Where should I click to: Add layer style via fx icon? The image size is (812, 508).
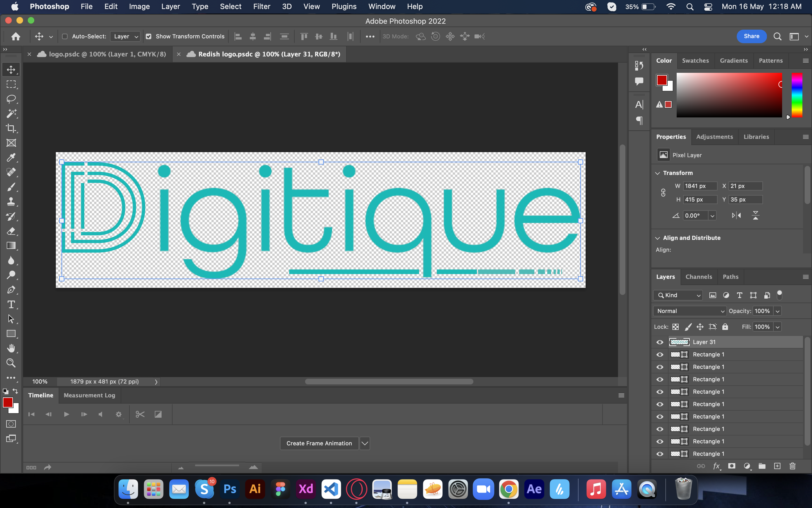click(x=716, y=466)
